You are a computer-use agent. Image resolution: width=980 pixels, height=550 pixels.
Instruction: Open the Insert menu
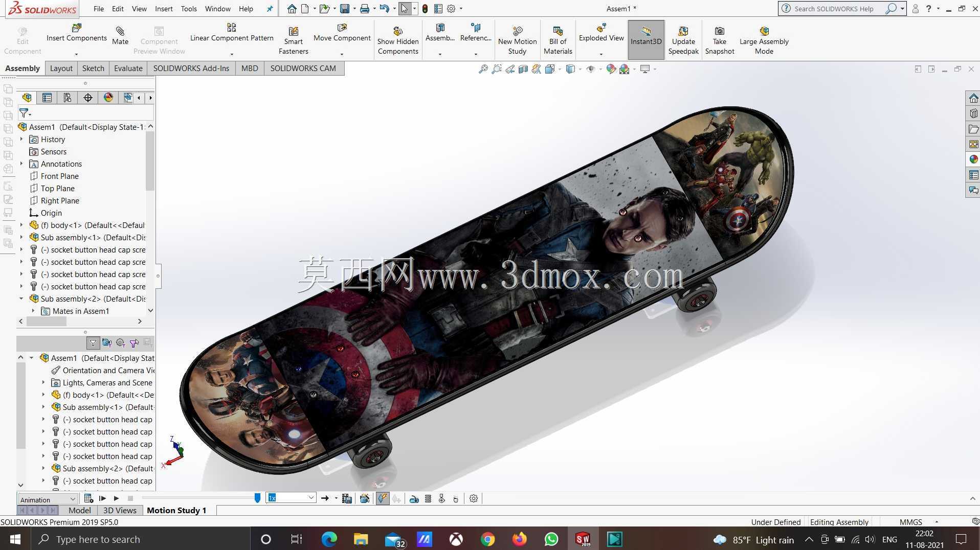pyautogui.click(x=164, y=9)
